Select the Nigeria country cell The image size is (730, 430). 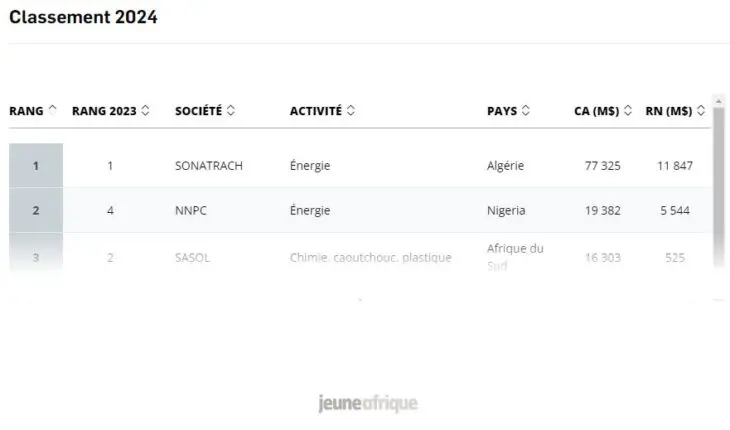tap(506, 211)
